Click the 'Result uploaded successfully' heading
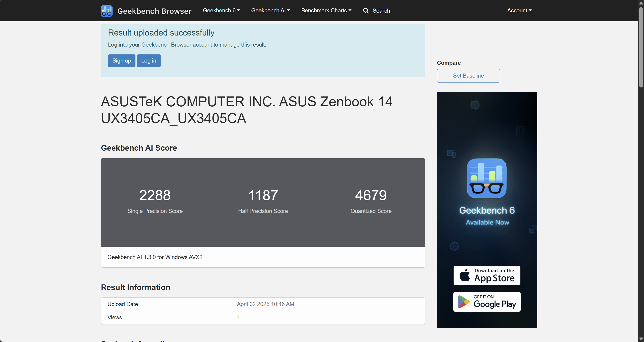 click(161, 33)
